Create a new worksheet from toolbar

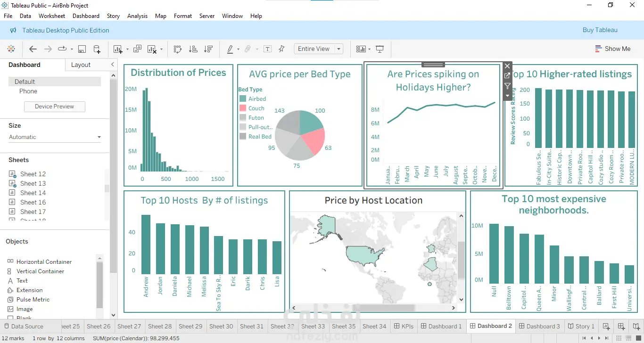pyautogui.click(x=117, y=49)
